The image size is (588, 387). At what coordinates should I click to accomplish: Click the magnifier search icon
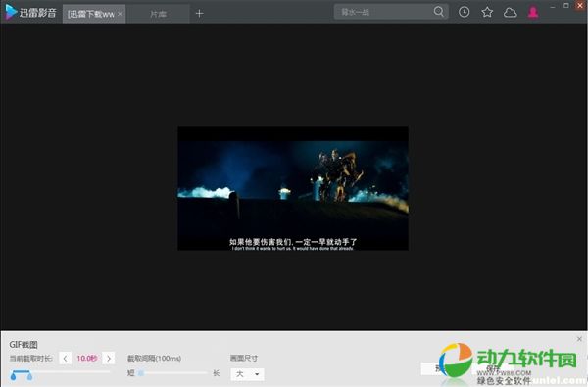click(x=439, y=12)
